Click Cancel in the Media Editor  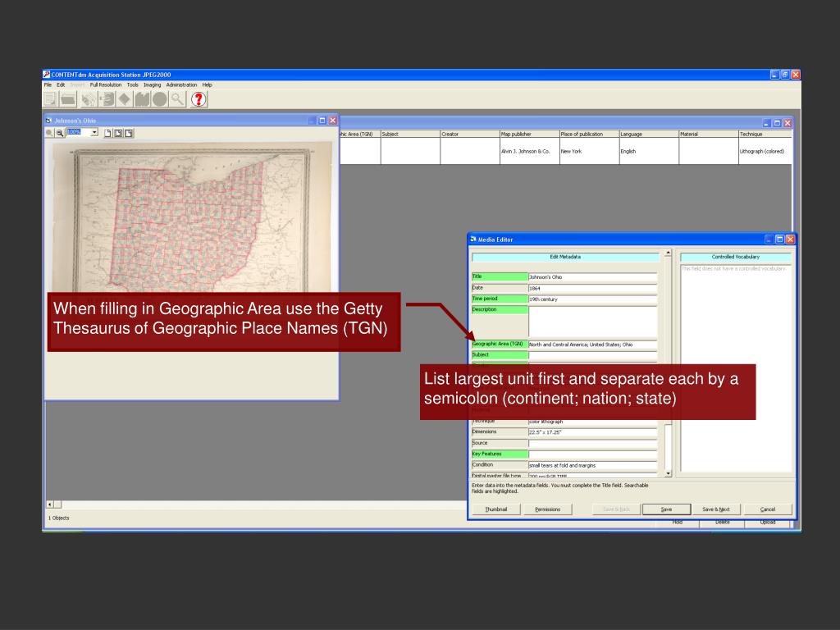pyautogui.click(x=767, y=509)
